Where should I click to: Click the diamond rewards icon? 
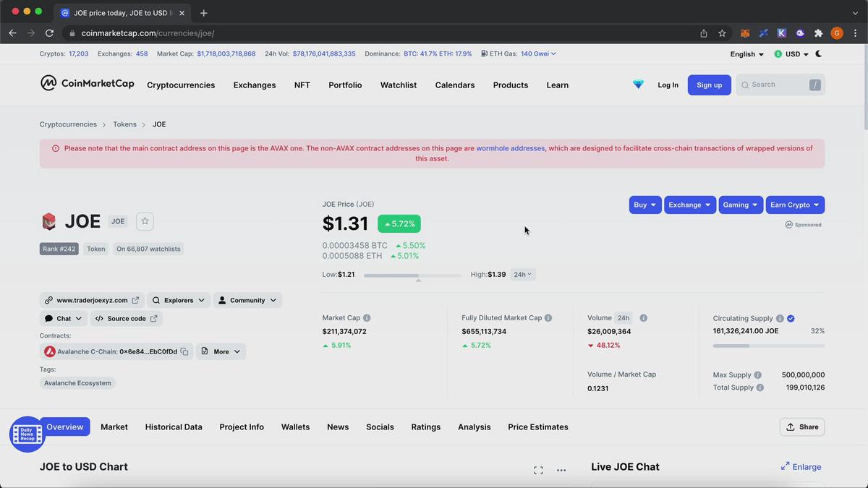638,85
